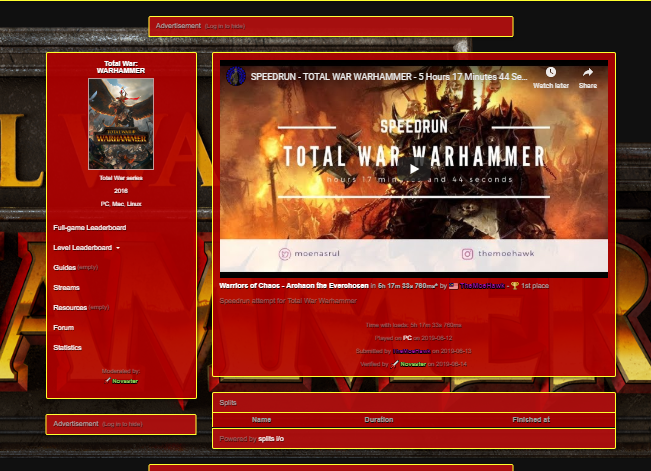Open the Statistics page

(x=67, y=348)
